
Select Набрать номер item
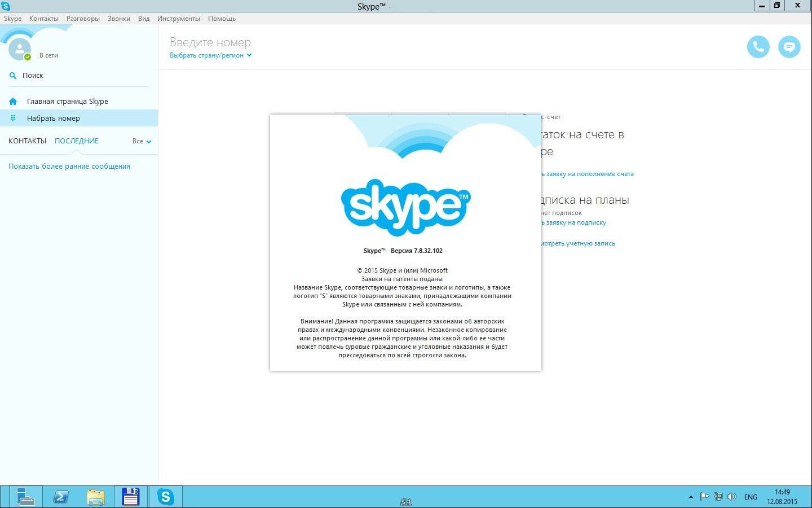click(79, 118)
